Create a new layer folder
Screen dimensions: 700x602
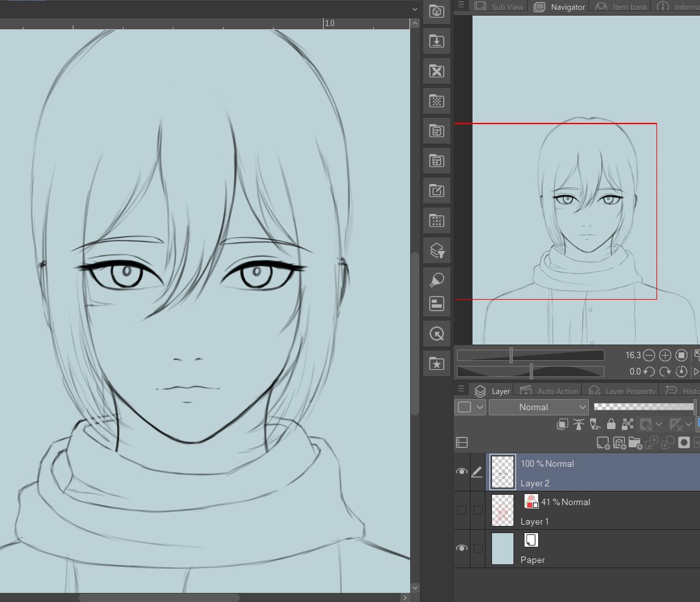click(635, 443)
